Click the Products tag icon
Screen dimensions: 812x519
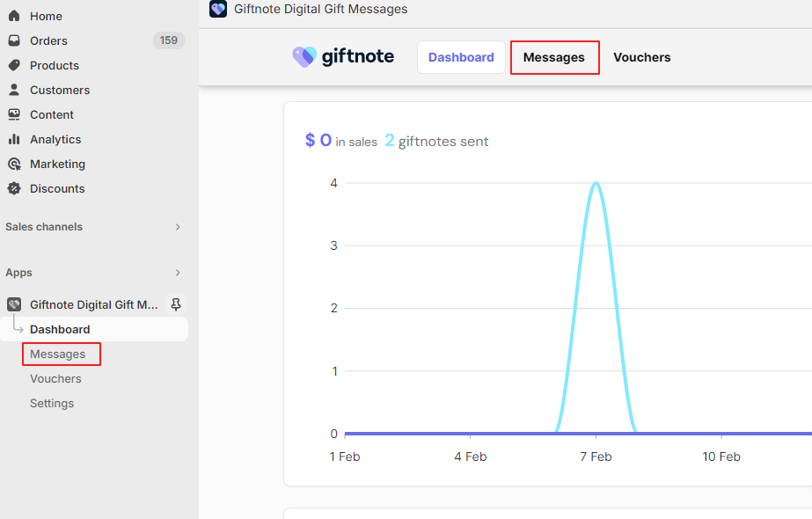point(14,65)
